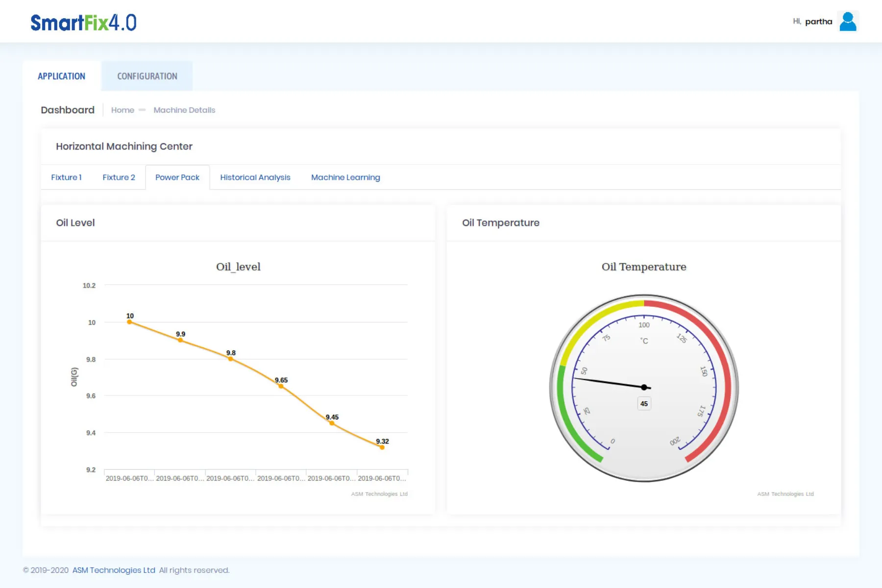The image size is (882, 588).
Task: Click the 9.65 data point marker
Action: [281, 386]
